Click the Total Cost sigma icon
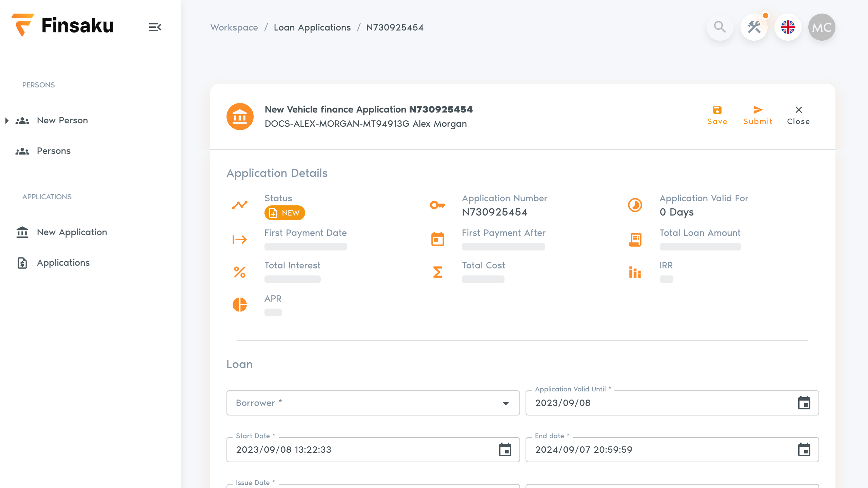 (x=437, y=272)
